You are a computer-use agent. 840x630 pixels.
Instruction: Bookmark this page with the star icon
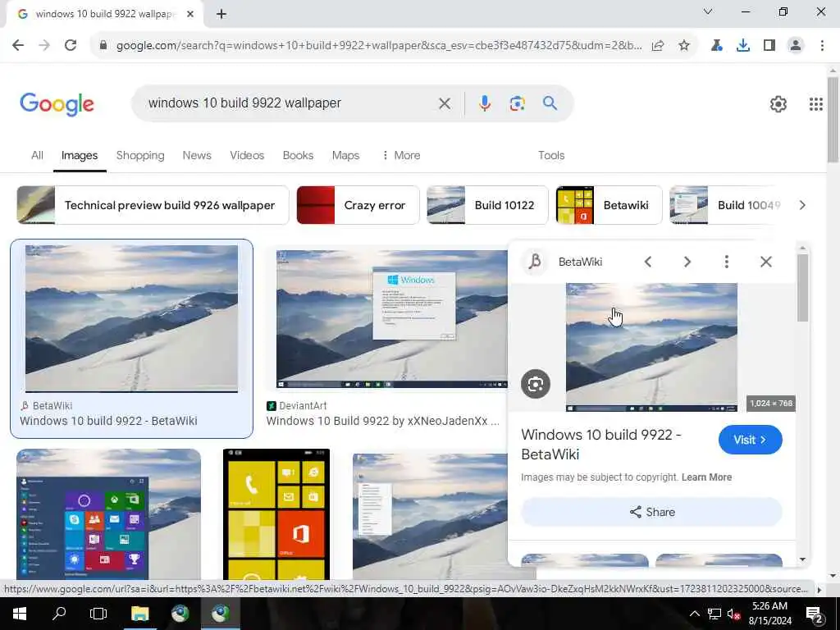point(683,46)
